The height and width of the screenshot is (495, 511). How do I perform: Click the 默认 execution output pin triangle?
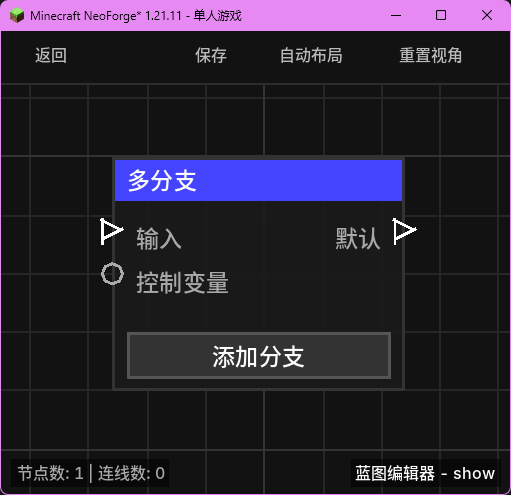point(404,231)
